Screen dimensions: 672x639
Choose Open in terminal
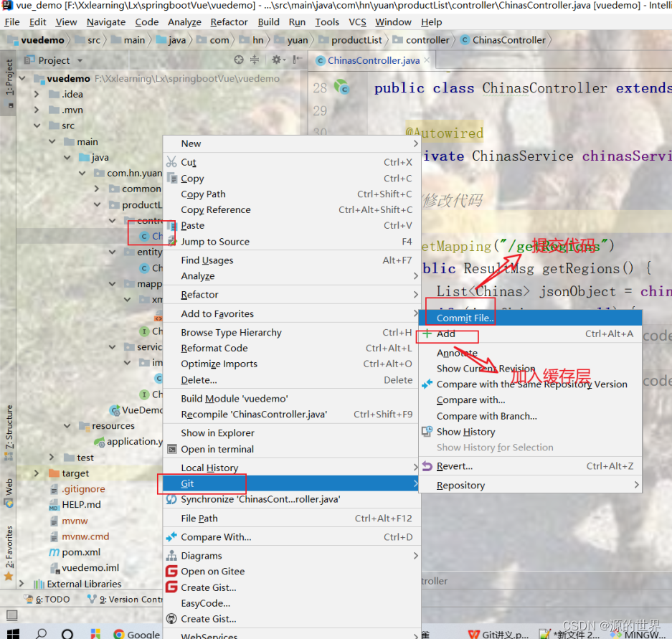click(291, 449)
